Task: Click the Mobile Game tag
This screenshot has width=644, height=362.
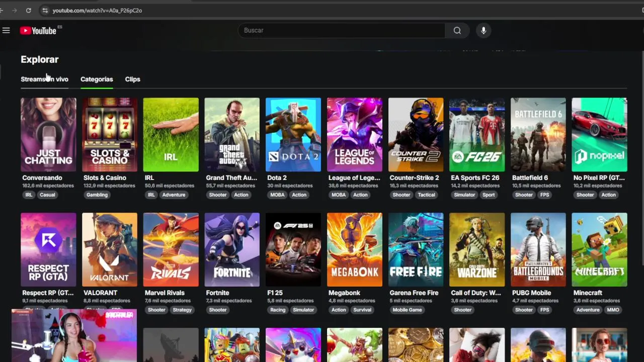Action: [x=407, y=310]
